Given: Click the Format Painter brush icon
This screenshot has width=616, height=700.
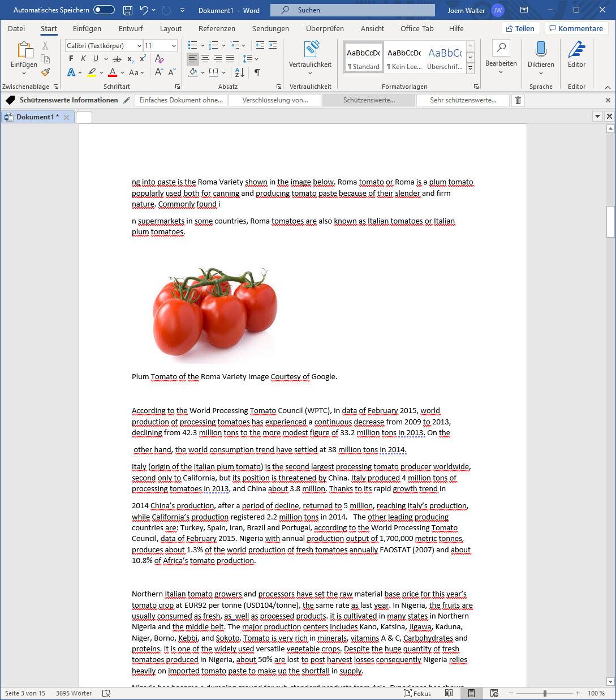Looking at the screenshot, I should 45,72.
